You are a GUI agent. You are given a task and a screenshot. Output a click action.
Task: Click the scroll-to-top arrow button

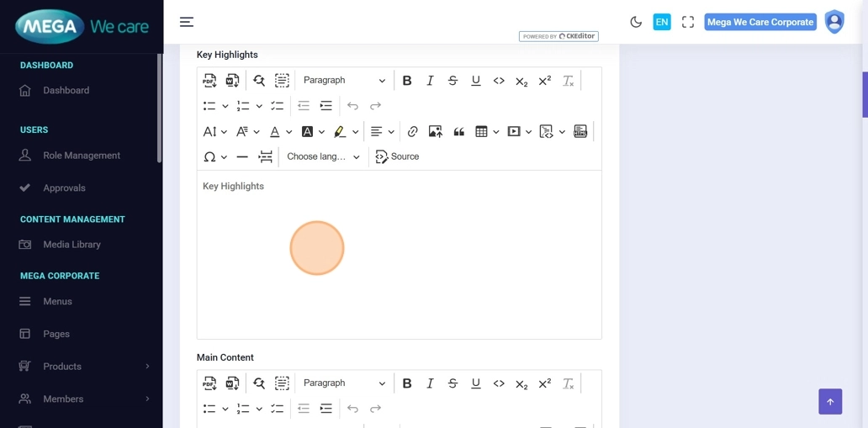coord(830,402)
